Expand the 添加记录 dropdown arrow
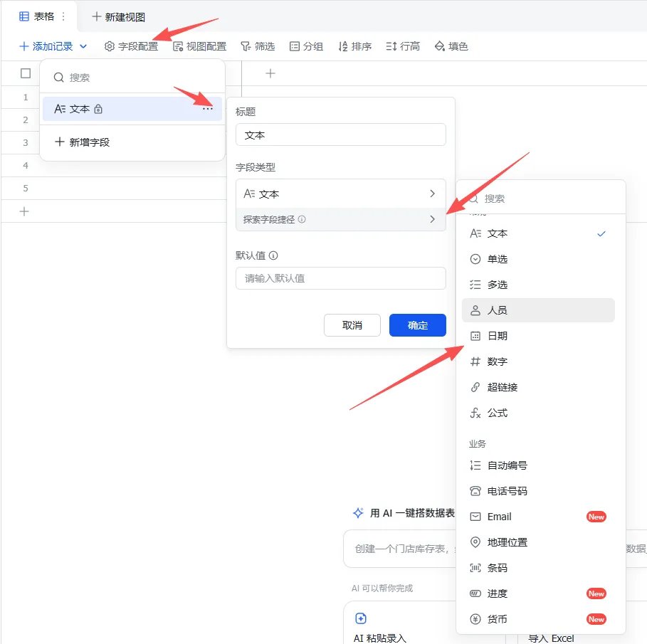The height and width of the screenshot is (644, 647). click(83, 46)
